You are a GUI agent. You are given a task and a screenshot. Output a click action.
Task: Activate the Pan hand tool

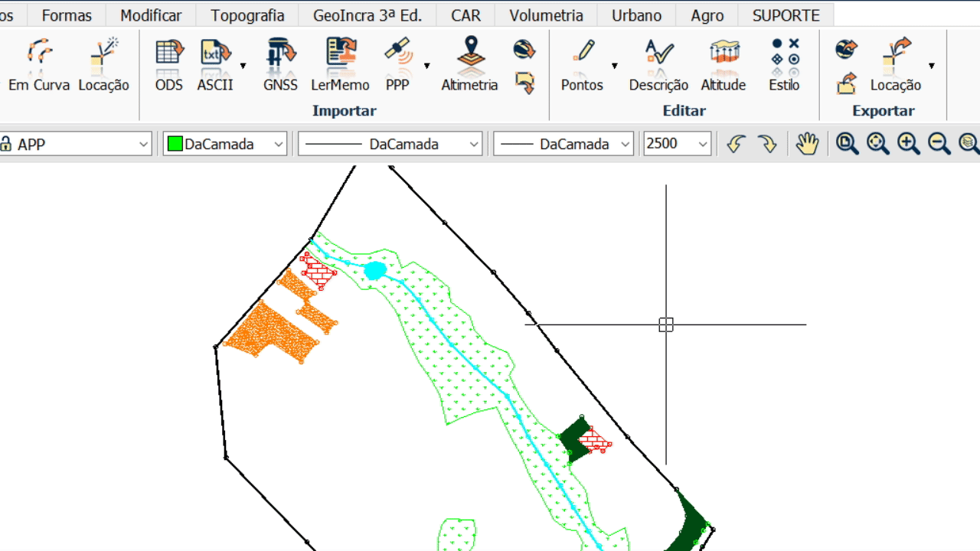click(x=807, y=144)
